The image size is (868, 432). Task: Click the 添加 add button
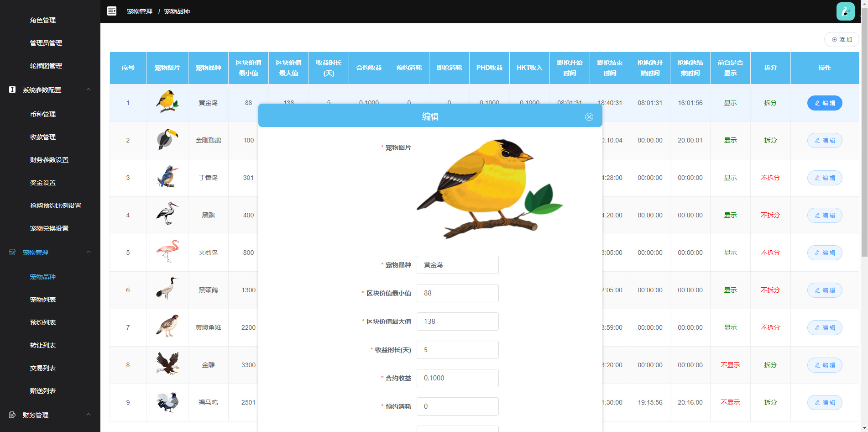tap(842, 40)
